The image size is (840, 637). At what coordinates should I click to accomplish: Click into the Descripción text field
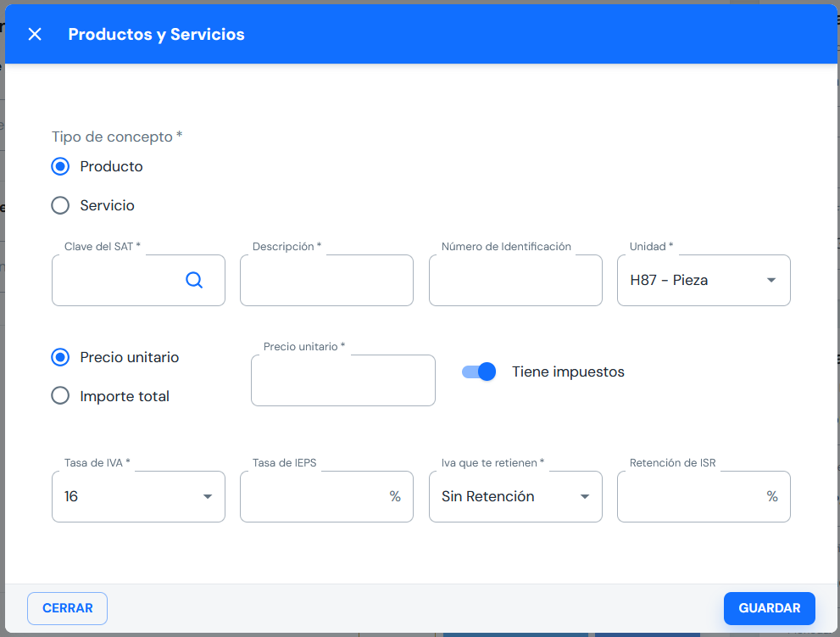coord(326,280)
